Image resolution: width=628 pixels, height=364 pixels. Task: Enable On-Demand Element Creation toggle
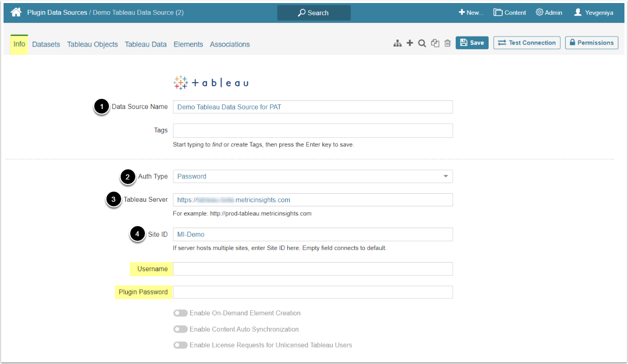[x=180, y=313]
